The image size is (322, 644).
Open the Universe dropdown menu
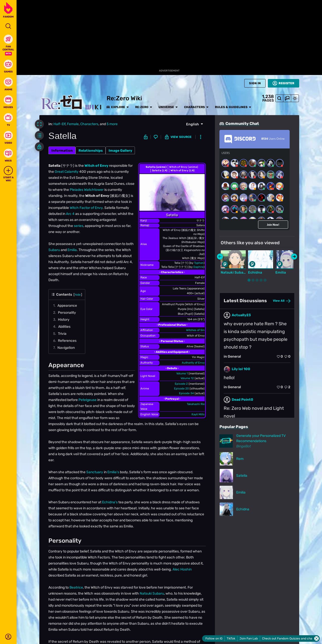tap(168, 107)
